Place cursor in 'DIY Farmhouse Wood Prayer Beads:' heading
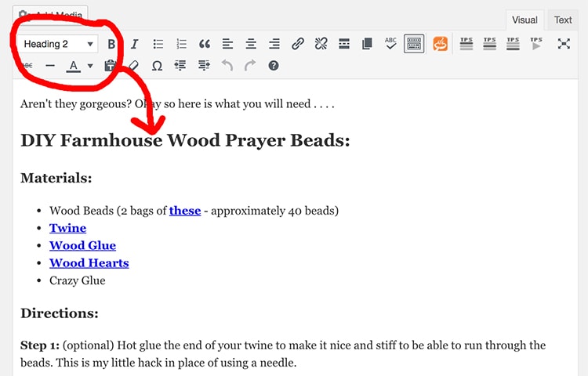Image resolution: width=588 pixels, height=376 pixels. (x=185, y=141)
